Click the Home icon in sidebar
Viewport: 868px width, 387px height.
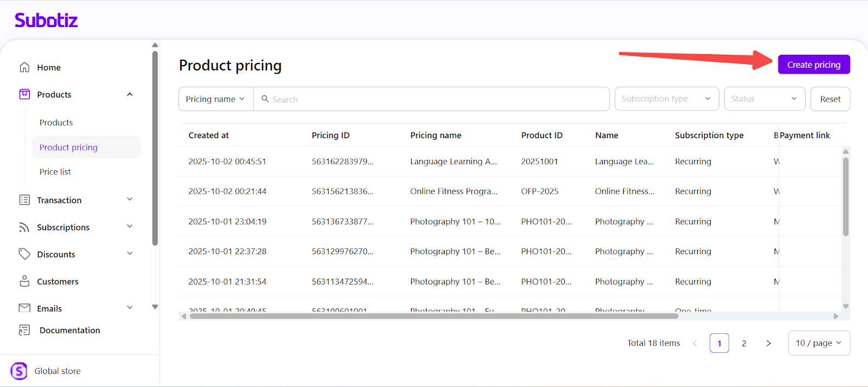coord(24,67)
